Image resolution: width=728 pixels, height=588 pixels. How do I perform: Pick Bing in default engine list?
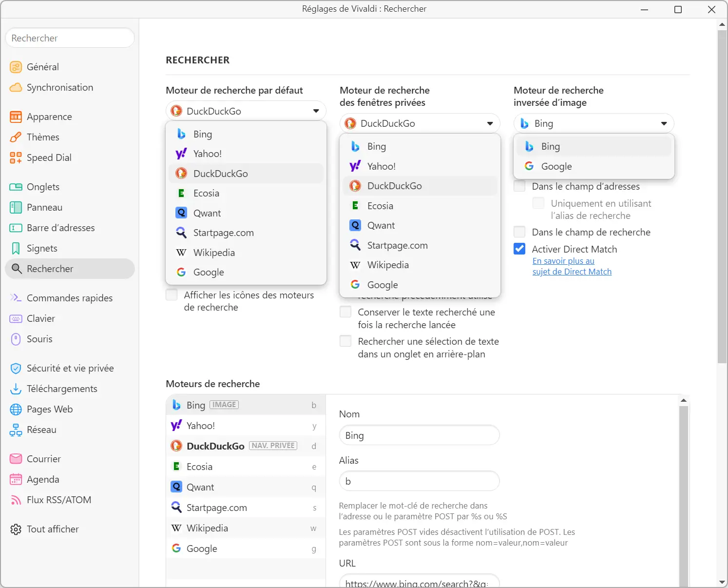coord(246,134)
